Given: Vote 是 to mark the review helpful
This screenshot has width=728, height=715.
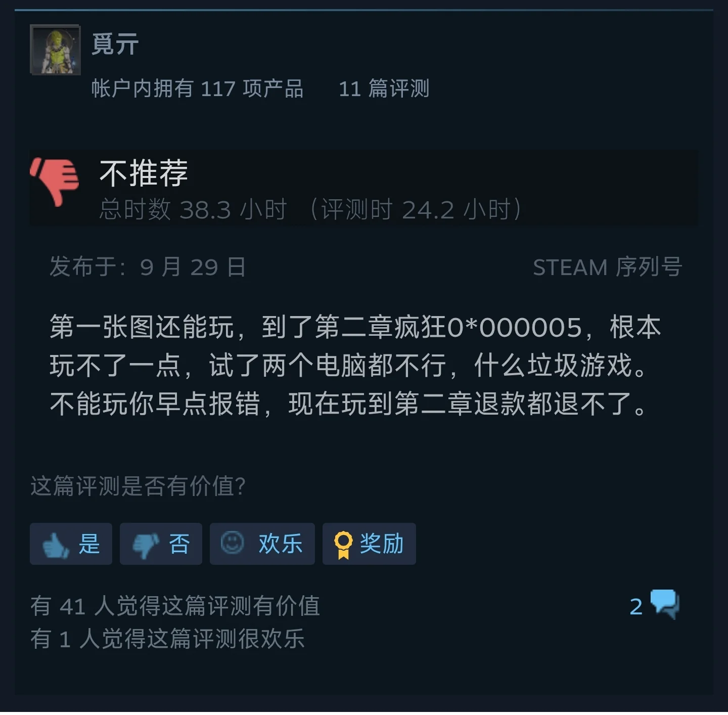Looking at the screenshot, I should coord(71,544).
